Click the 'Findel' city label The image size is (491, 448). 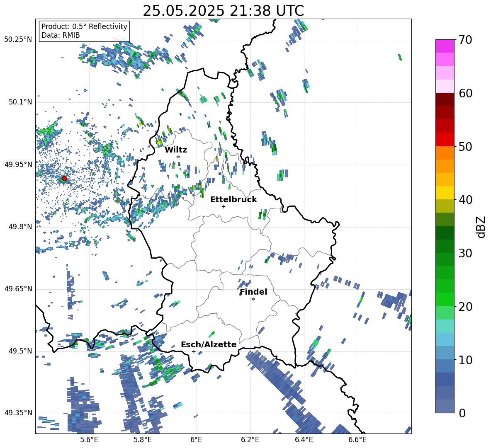(253, 292)
